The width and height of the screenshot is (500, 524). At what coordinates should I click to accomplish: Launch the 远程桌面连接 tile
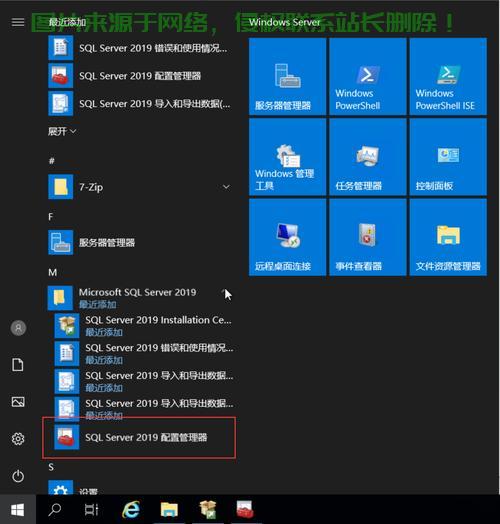click(287, 237)
